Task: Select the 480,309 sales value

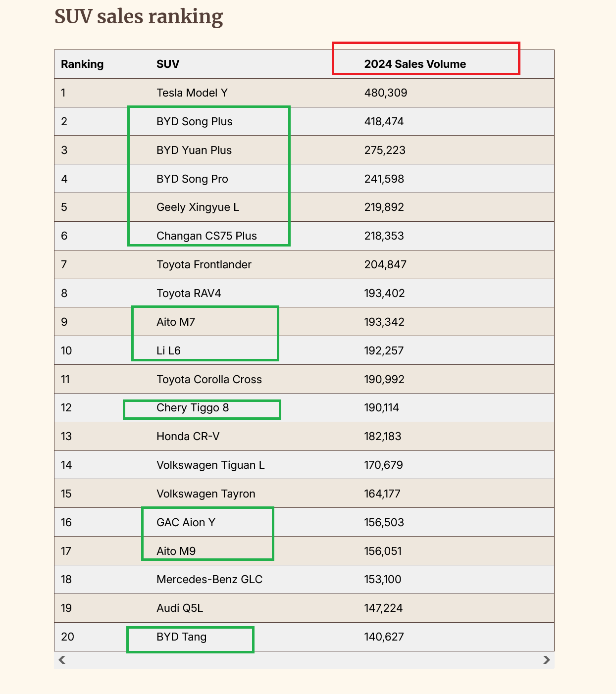Action: tap(386, 93)
